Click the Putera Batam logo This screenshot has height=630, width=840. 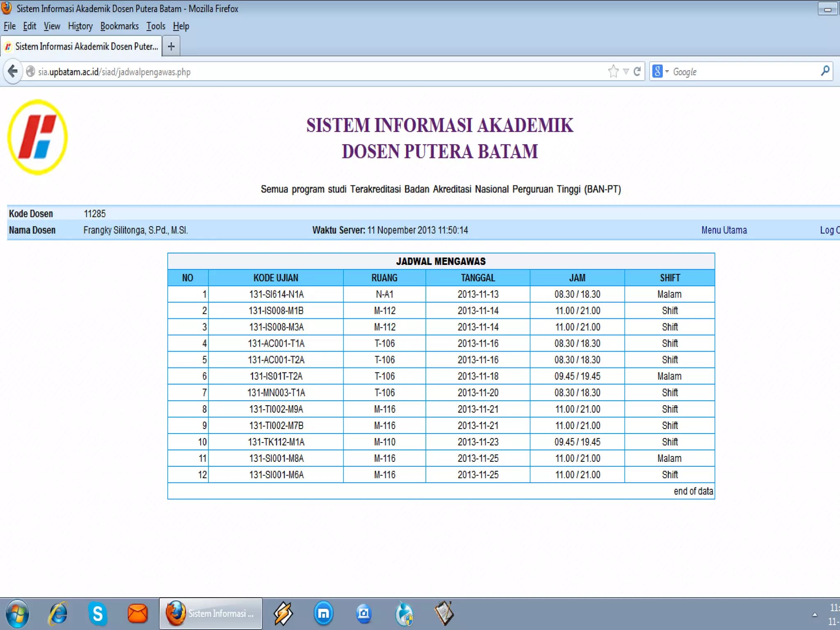[37, 137]
